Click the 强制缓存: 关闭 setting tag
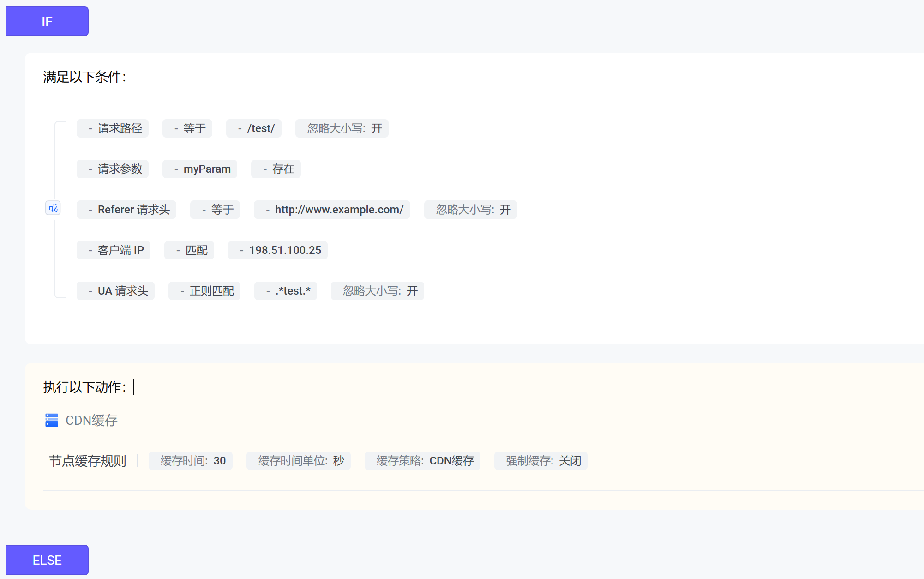Image resolution: width=924 pixels, height=579 pixels. coord(541,461)
